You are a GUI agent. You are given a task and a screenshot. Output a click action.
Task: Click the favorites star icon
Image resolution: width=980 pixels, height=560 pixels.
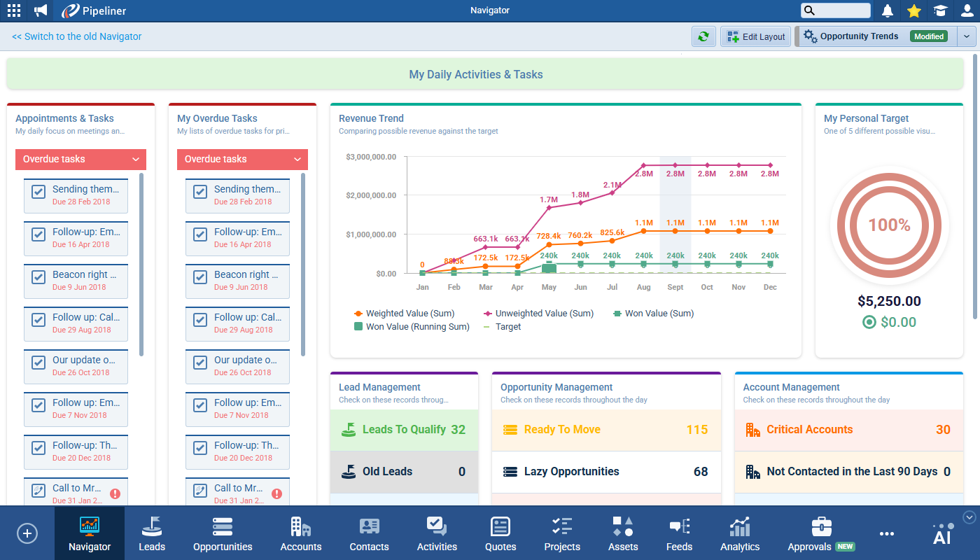(913, 10)
